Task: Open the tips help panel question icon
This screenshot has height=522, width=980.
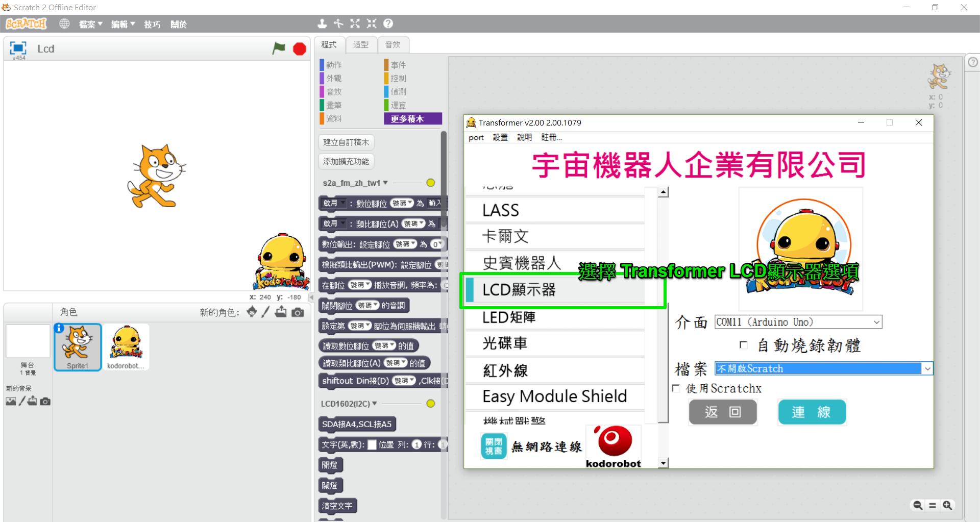Action: coord(973,62)
